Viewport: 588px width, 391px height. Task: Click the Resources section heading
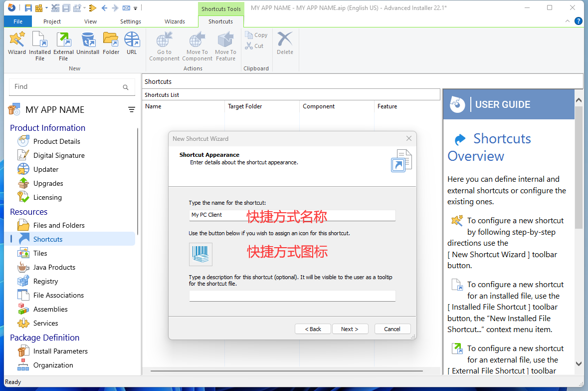tap(28, 212)
